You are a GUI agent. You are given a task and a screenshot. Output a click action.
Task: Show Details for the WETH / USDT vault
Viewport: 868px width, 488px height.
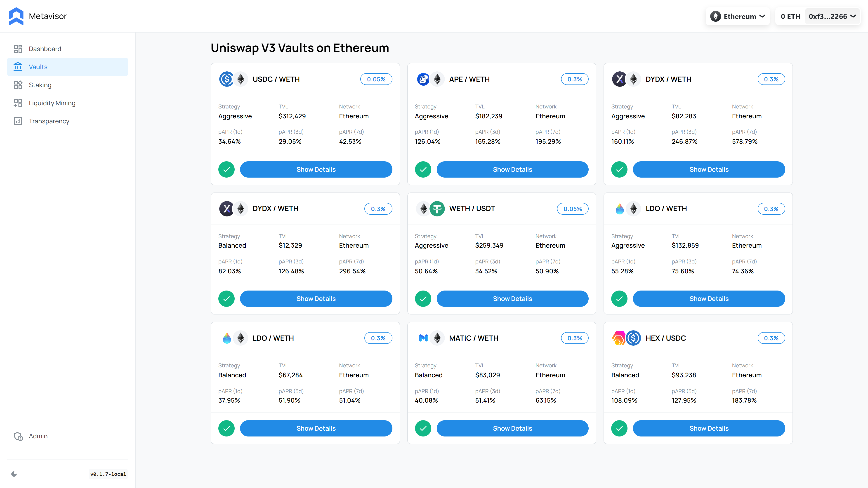tap(512, 299)
